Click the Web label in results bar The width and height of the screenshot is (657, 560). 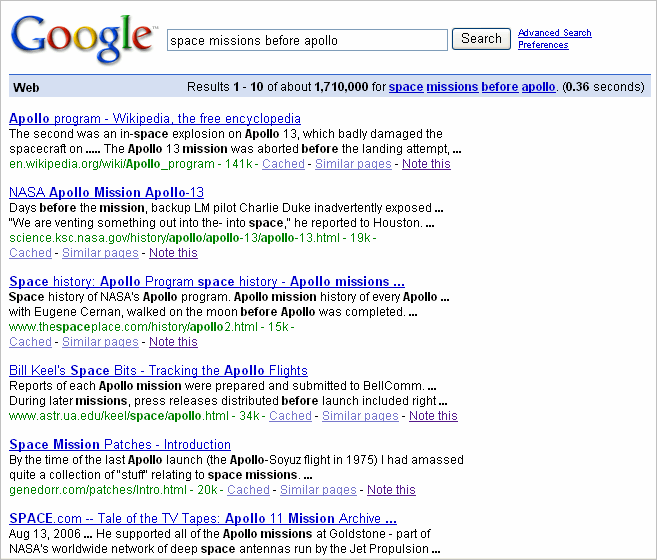pos(26,88)
